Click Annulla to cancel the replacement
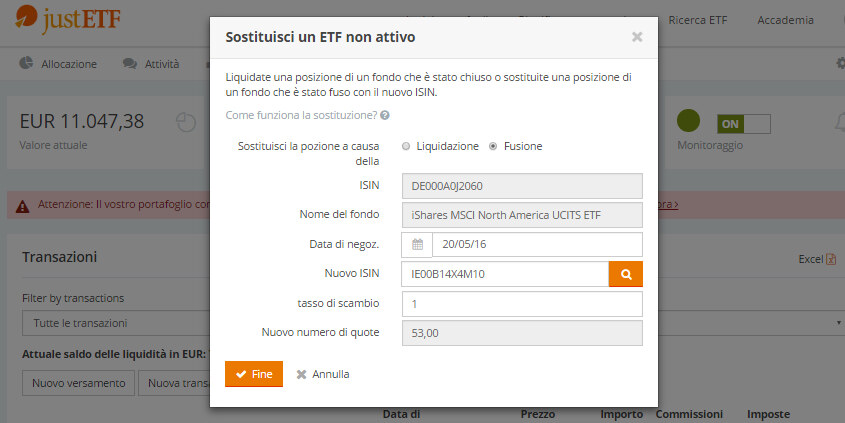This screenshot has width=845, height=423. pos(323,374)
